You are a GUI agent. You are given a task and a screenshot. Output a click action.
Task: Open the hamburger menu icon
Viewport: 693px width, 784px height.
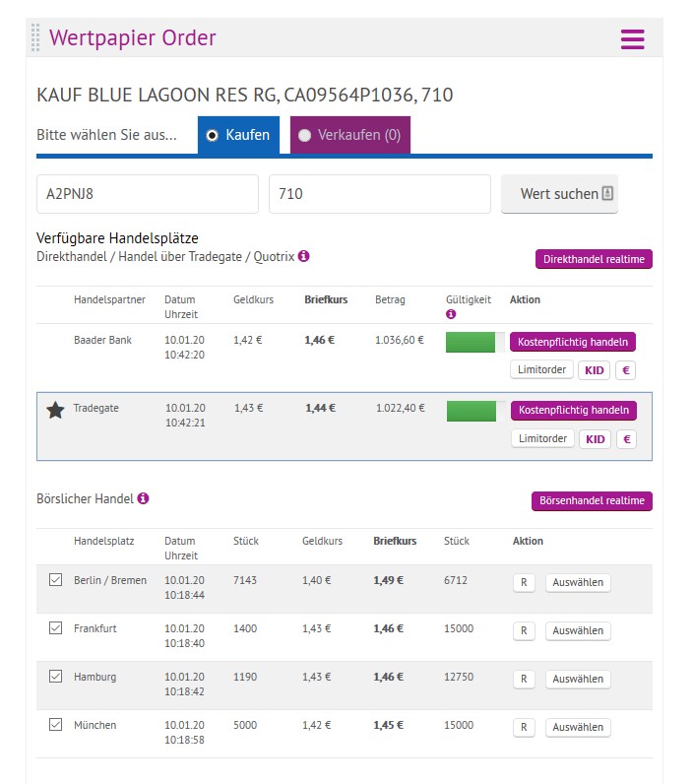click(632, 39)
